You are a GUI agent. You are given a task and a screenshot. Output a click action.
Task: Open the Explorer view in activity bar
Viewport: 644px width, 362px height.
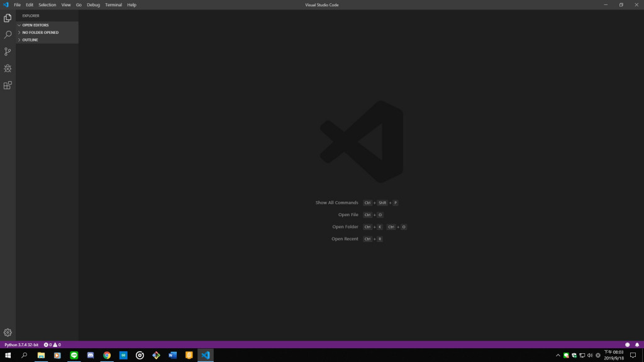8,18
